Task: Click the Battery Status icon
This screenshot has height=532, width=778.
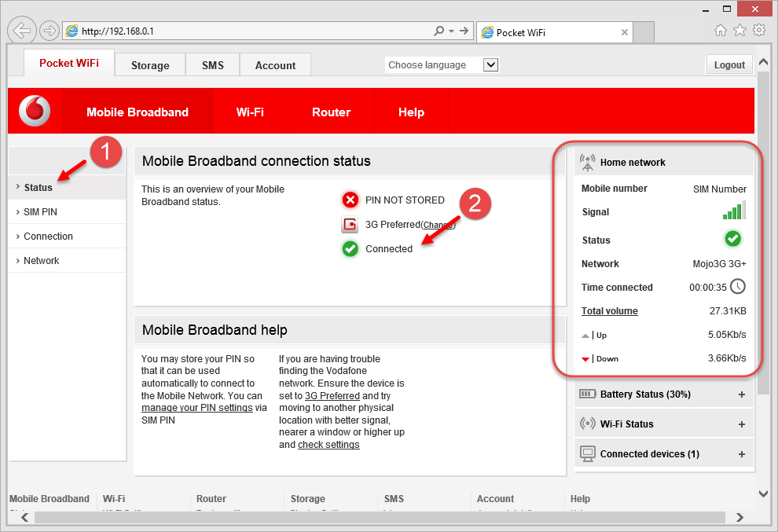Action: (x=588, y=394)
